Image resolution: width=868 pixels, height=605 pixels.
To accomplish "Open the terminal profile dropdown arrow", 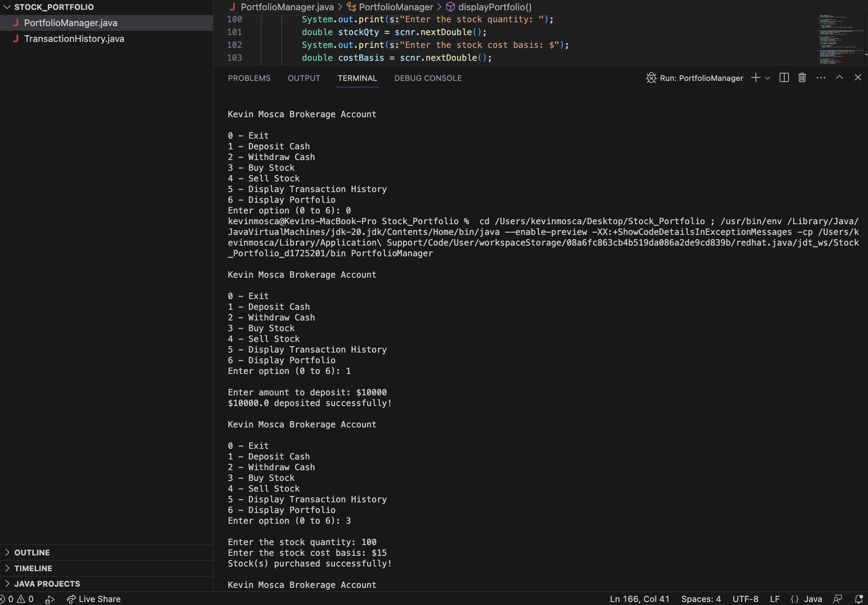I will coord(768,78).
